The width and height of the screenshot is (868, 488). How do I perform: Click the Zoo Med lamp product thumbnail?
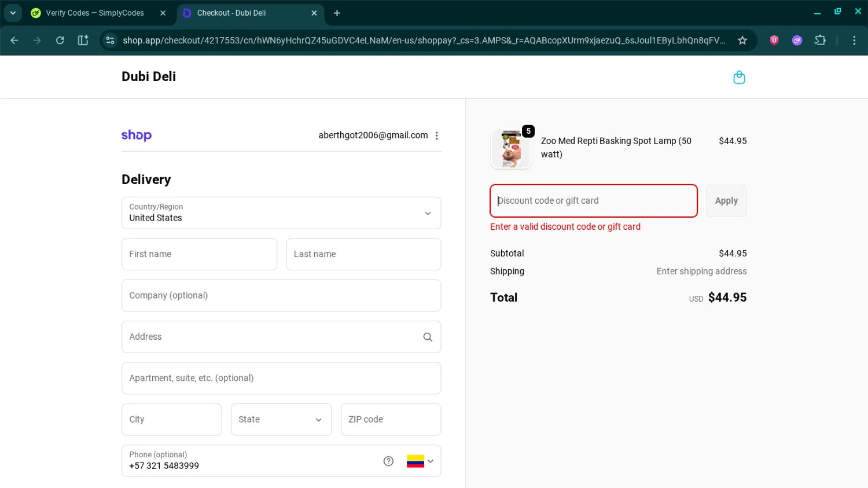pos(511,149)
